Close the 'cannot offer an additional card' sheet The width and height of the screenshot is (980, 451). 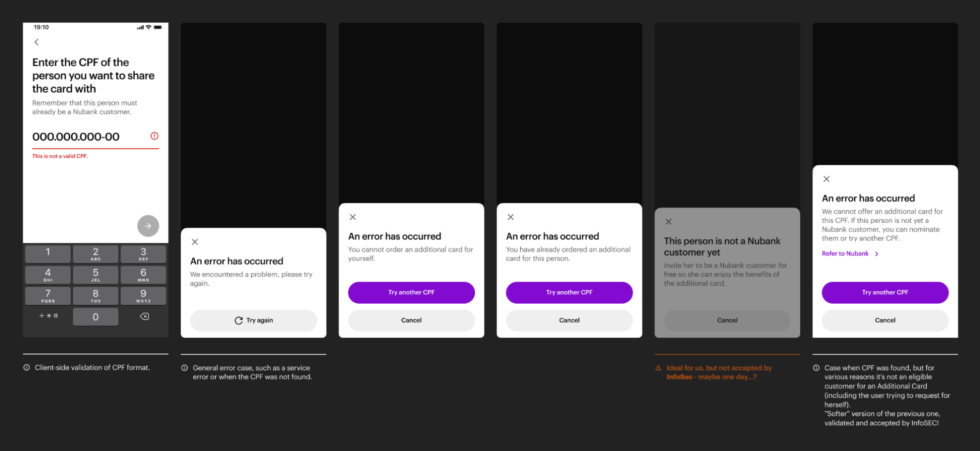(x=826, y=179)
